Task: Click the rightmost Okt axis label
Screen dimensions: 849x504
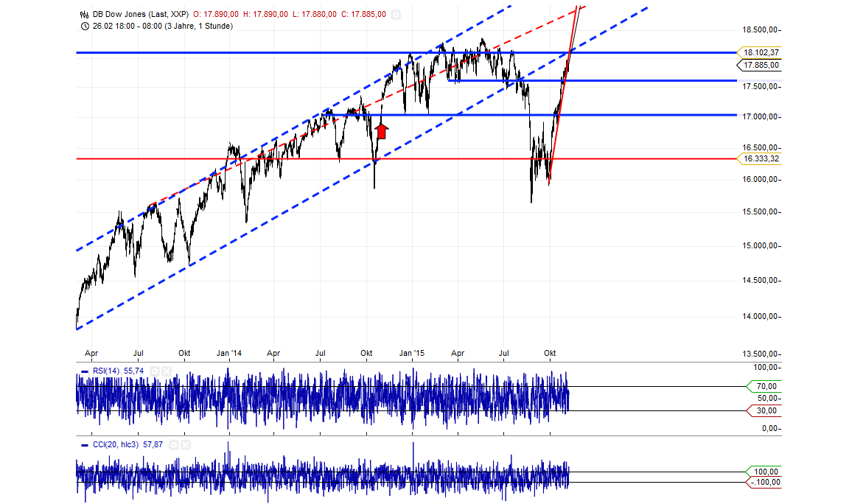Action: pyautogui.click(x=549, y=353)
